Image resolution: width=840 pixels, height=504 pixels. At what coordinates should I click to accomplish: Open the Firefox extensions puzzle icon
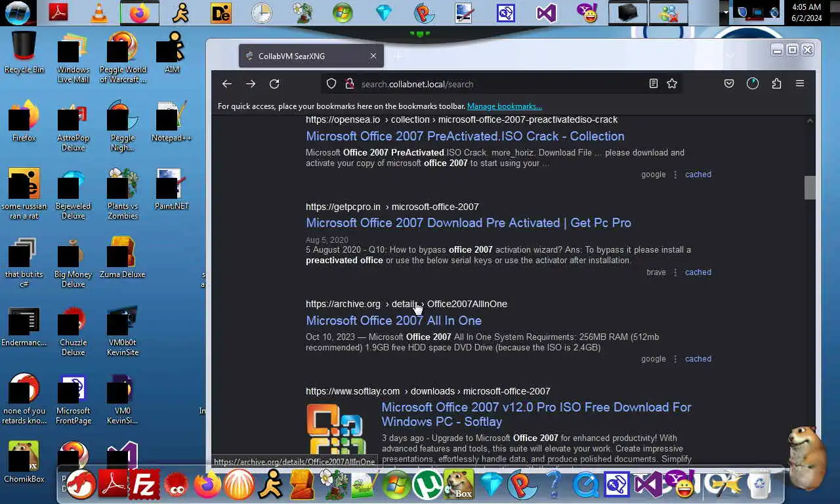[x=776, y=84]
